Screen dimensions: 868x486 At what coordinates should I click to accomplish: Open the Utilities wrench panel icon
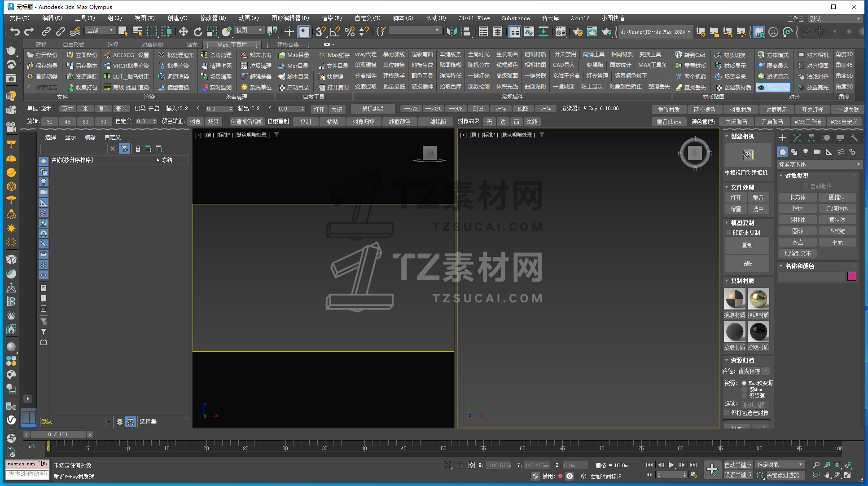click(854, 138)
